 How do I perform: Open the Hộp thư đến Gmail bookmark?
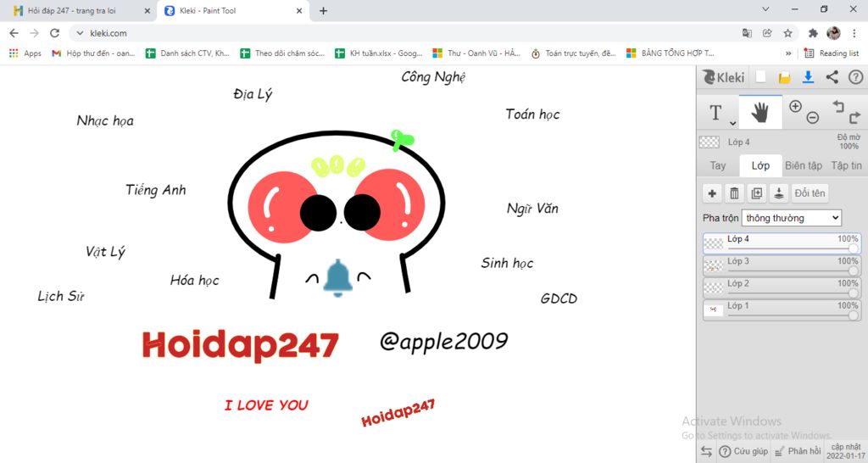tap(93, 53)
